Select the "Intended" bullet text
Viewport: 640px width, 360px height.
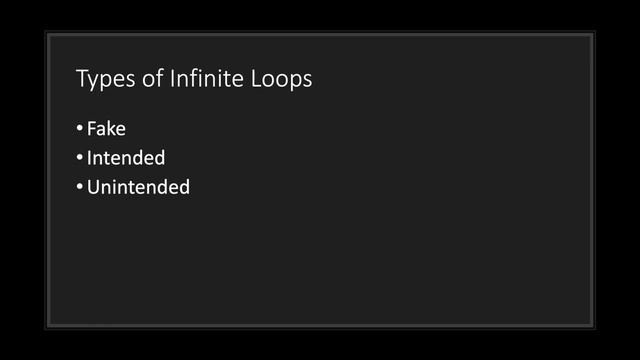coord(126,158)
